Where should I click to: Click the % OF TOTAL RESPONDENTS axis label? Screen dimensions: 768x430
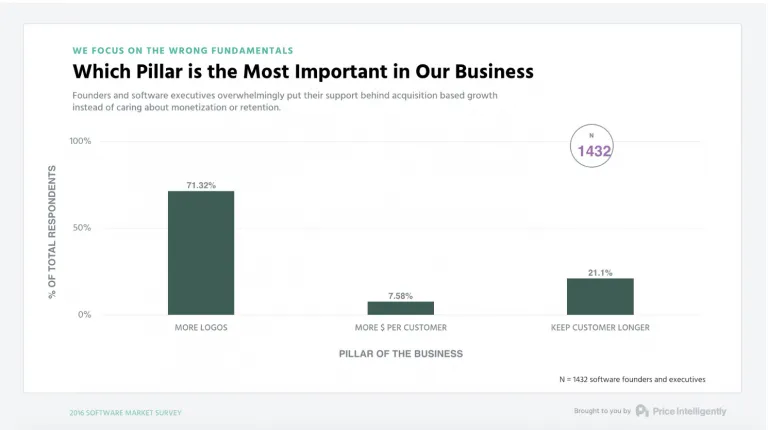[52, 232]
